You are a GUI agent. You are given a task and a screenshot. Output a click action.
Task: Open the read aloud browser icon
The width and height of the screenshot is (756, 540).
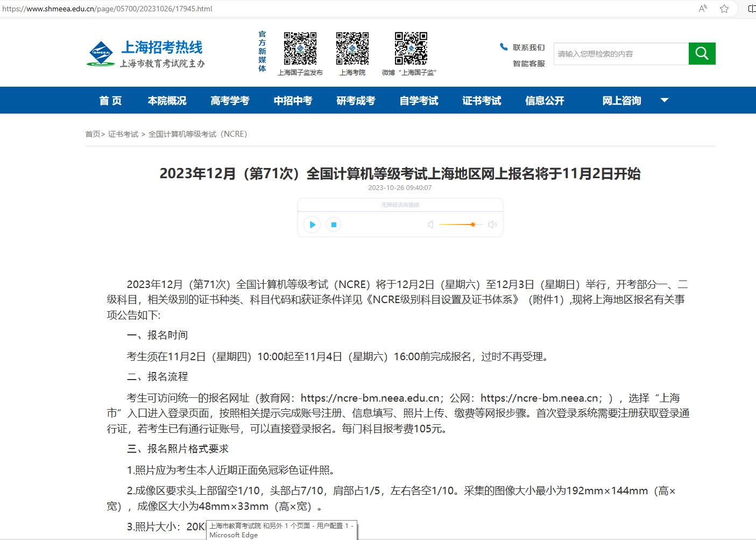[x=703, y=9]
